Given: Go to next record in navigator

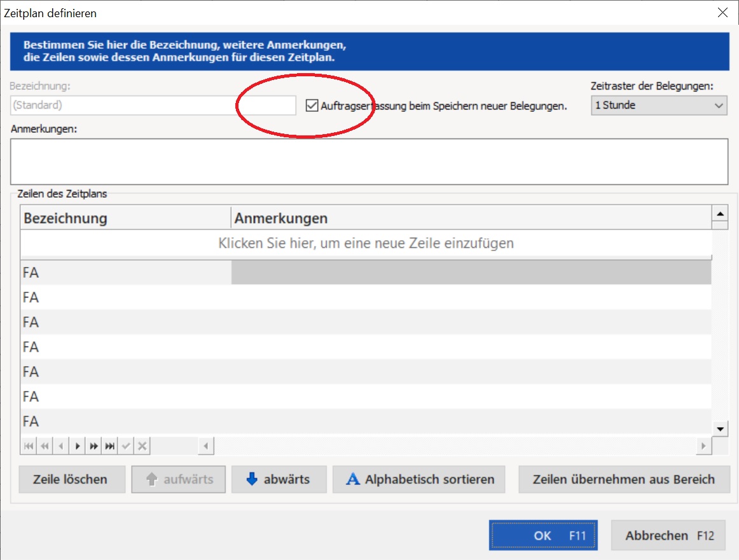Looking at the screenshot, I should 78,446.
